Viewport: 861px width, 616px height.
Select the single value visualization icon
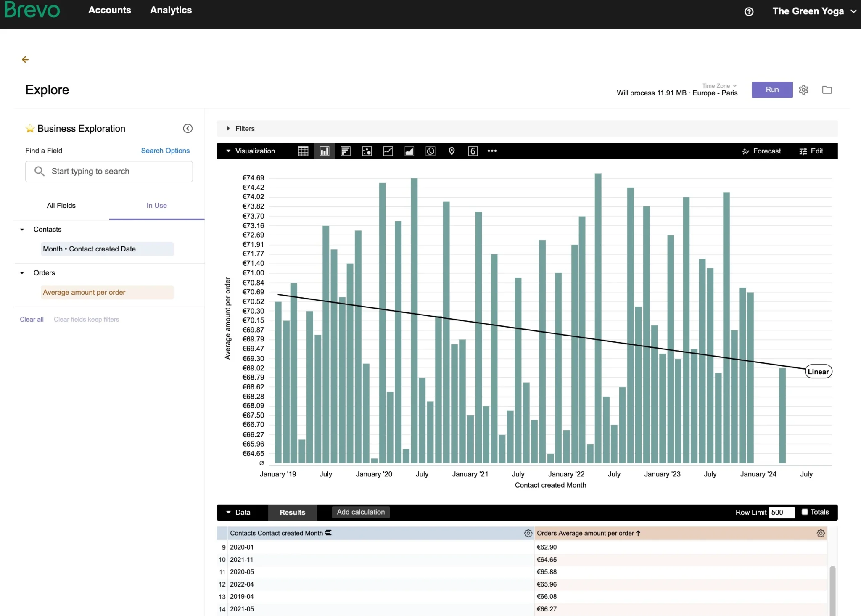point(473,151)
